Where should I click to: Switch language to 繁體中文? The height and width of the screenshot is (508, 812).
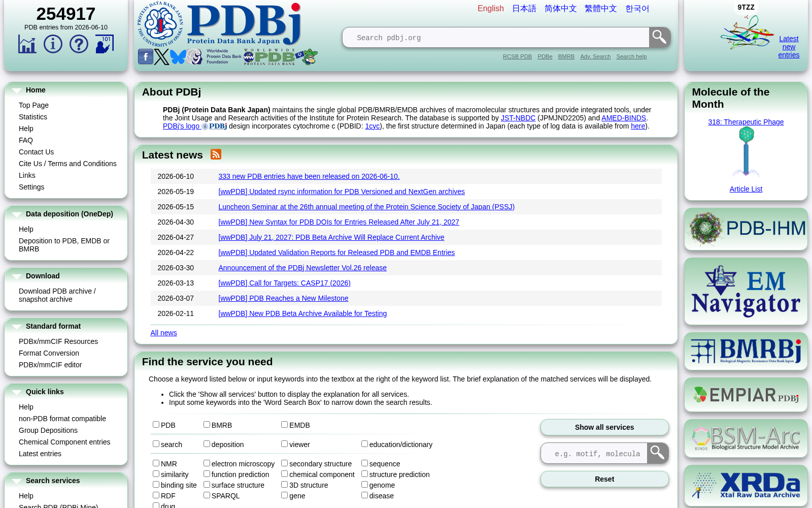click(x=600, y=8)
